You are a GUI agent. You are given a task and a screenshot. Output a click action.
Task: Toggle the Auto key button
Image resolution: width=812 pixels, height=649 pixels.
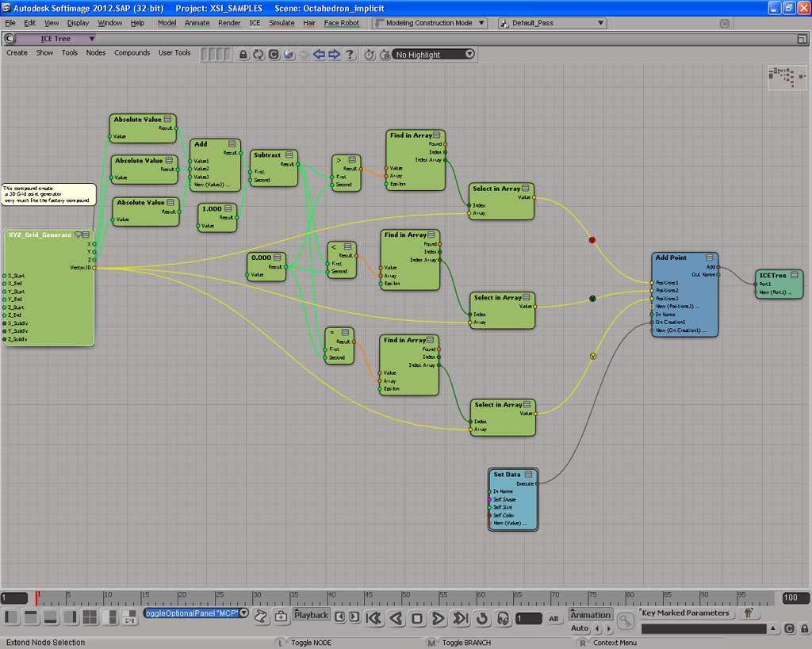pyautogui.click(x=580, y=628)
